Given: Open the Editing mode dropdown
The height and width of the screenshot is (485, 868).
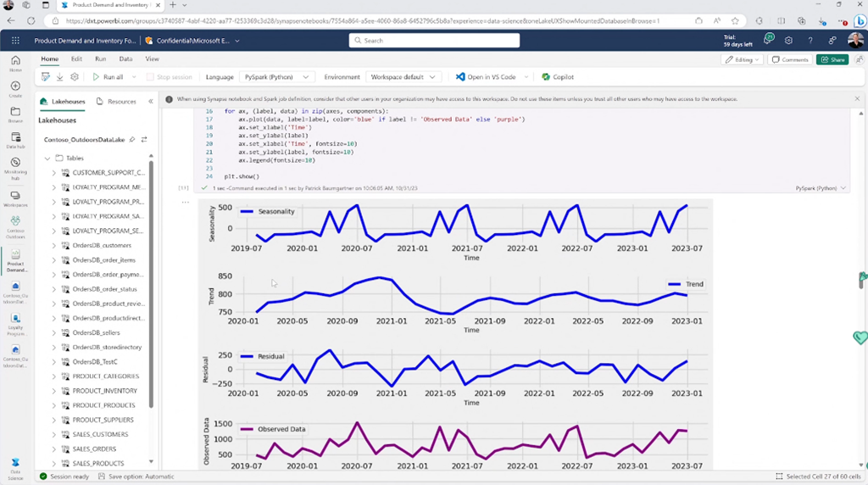Looking at the screenshot, I should click(743, 59).
